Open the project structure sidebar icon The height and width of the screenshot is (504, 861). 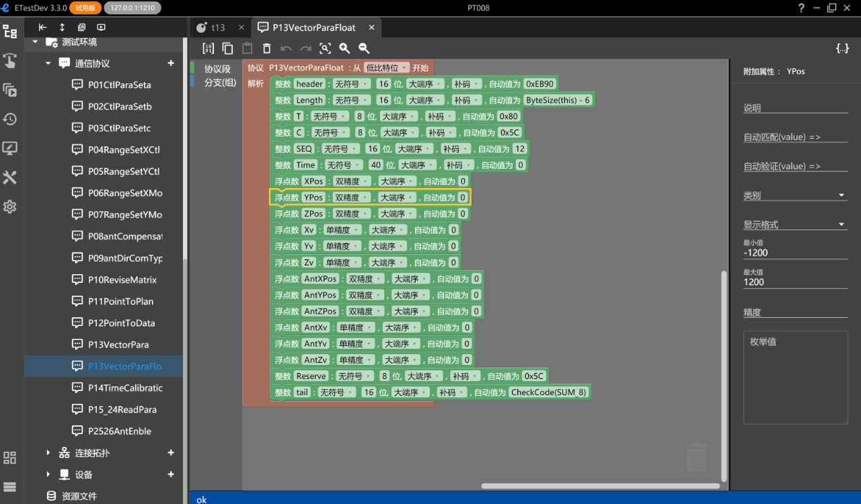tap(10, 32)
